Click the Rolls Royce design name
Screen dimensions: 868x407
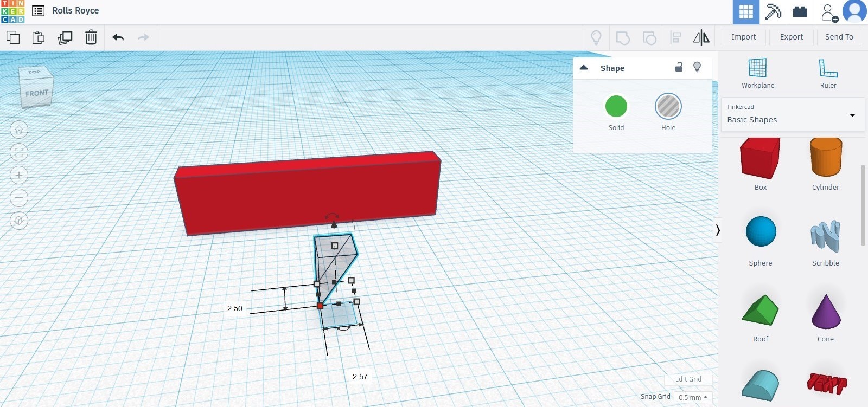click(x=75, y=11)
